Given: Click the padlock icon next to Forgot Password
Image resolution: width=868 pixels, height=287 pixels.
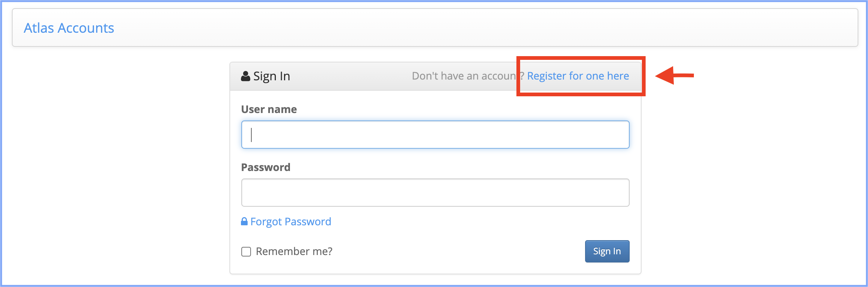Looking at the screenshot, I should point(244,222).
